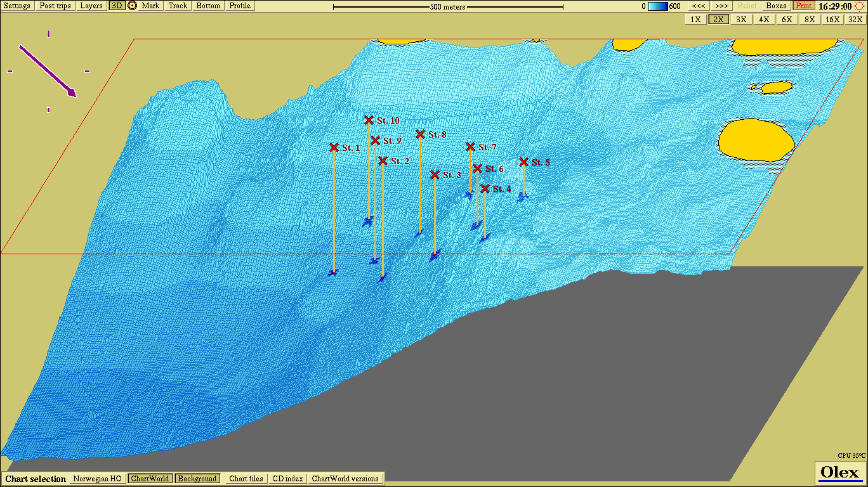The width and height of the screenshot is (868, 487).
Task: Click the St. 8 station label text
Action: point(437,134)
